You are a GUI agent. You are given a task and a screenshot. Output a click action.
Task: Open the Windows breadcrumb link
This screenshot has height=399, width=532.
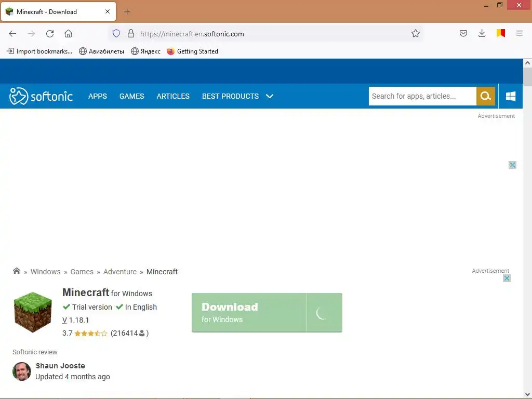pyautogui.click(x=46, y=272)
